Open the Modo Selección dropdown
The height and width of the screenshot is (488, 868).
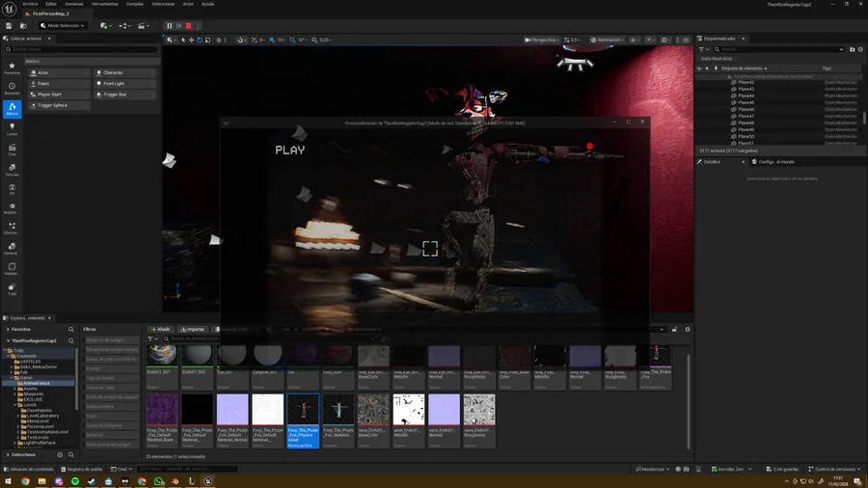pyautogui.click(x=64, y=26)
